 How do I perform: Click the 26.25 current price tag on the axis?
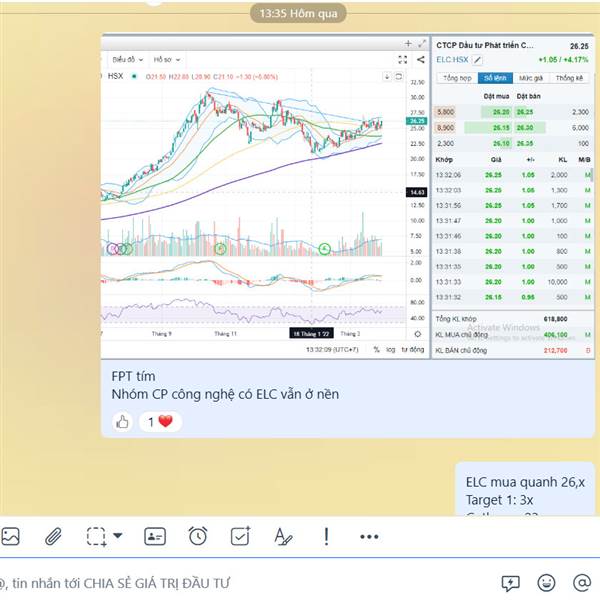point(416,121)
